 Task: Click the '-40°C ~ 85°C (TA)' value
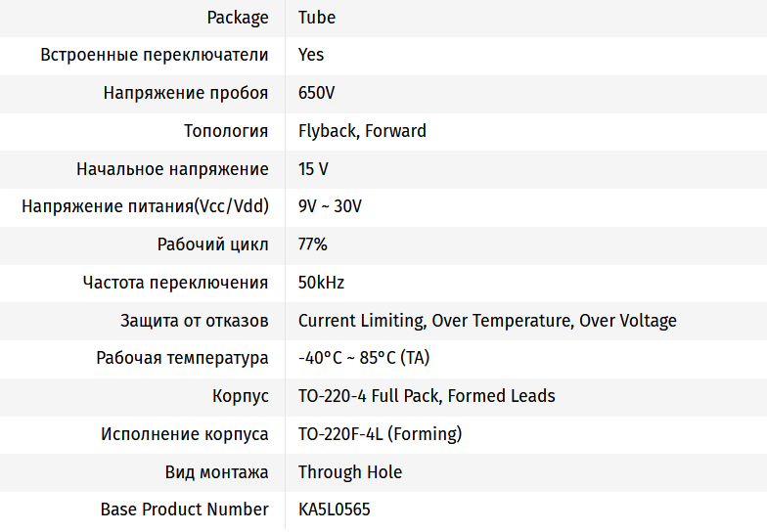tap(364, 358)
